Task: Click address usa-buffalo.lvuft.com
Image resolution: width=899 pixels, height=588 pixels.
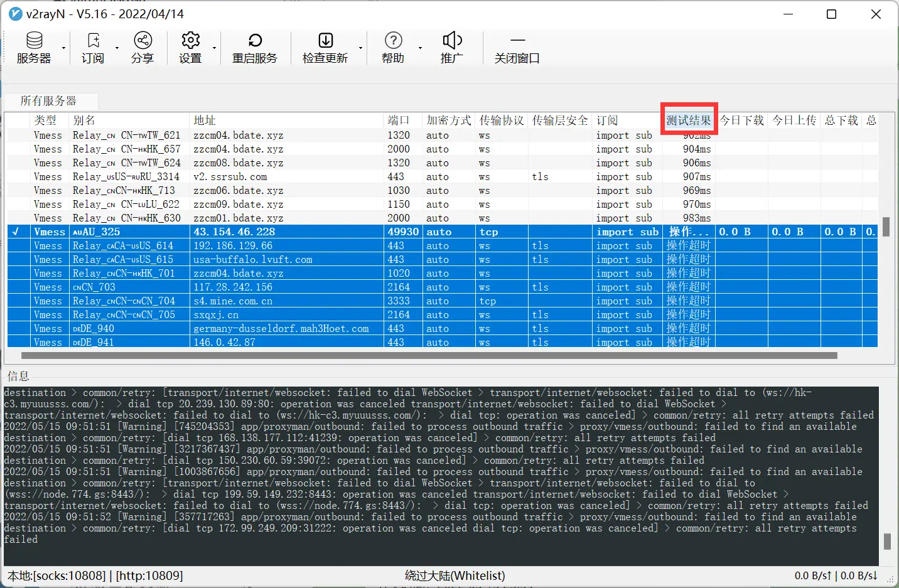Action: [253, 260]
